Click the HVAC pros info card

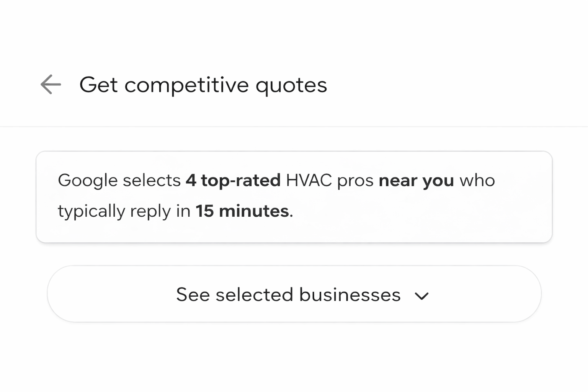pos(294,196)
